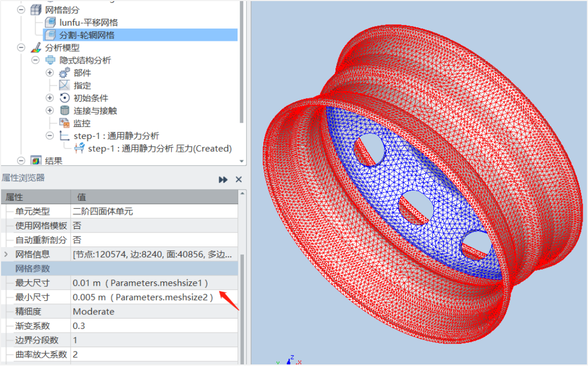588x366 pixels.
Task: Edit the 渐变系数 value 0.3
Action: coord(154,326)
